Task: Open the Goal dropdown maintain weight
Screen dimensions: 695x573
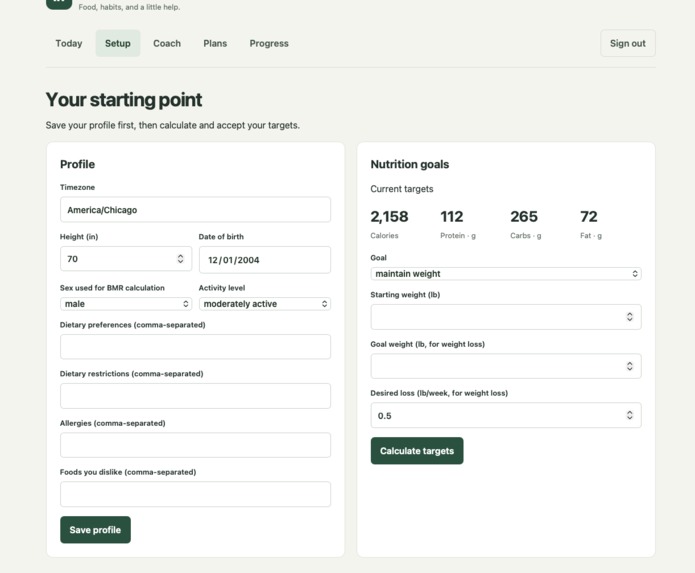Action: coord(506,274)
